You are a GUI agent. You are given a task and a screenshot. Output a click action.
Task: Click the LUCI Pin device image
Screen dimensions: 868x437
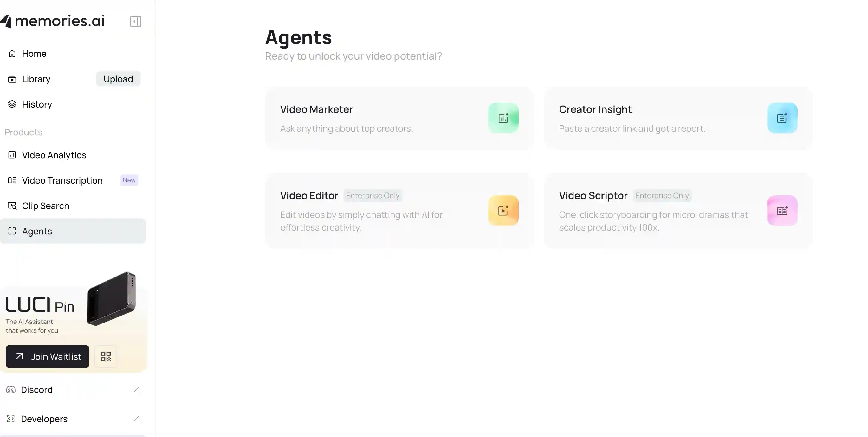(x=112, y=298)
